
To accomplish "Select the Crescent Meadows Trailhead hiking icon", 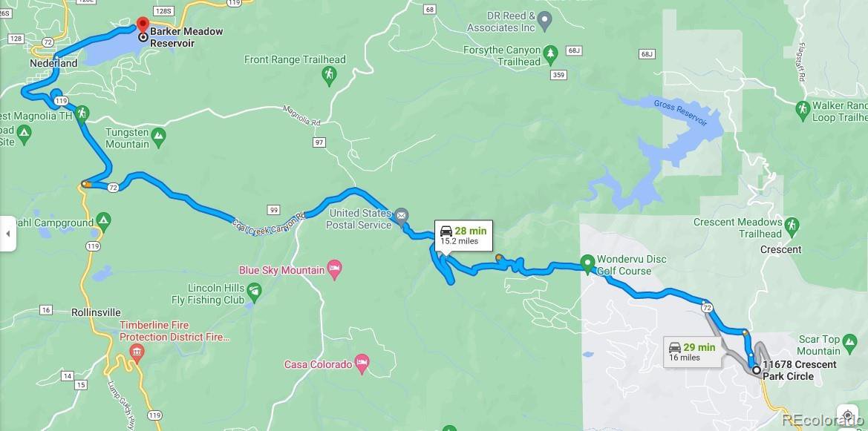I will tap(792, 225).
